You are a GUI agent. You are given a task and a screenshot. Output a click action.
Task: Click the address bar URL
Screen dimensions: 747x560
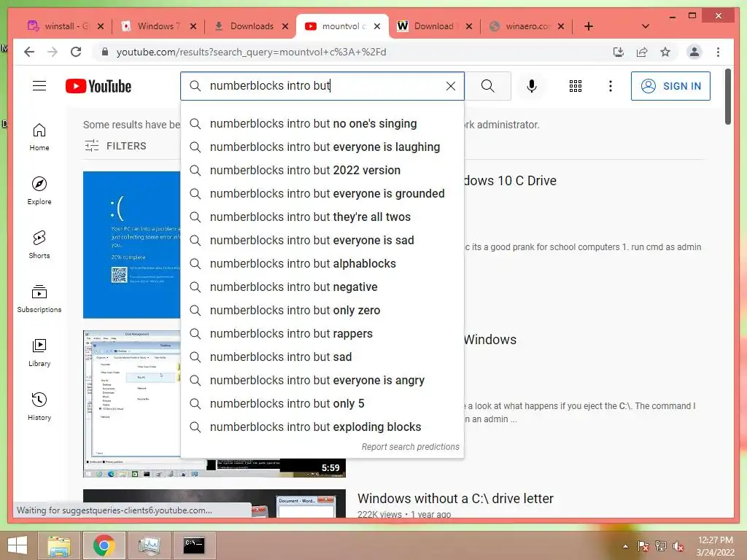pos(251,52)
